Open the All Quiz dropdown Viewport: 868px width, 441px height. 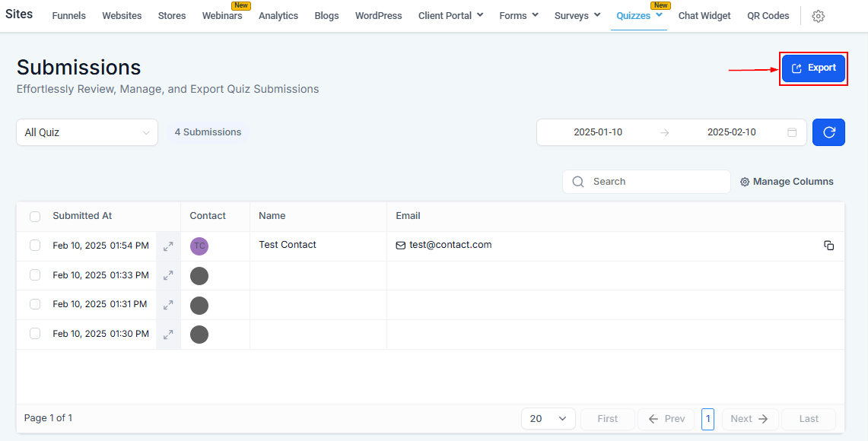pos(87,133)
